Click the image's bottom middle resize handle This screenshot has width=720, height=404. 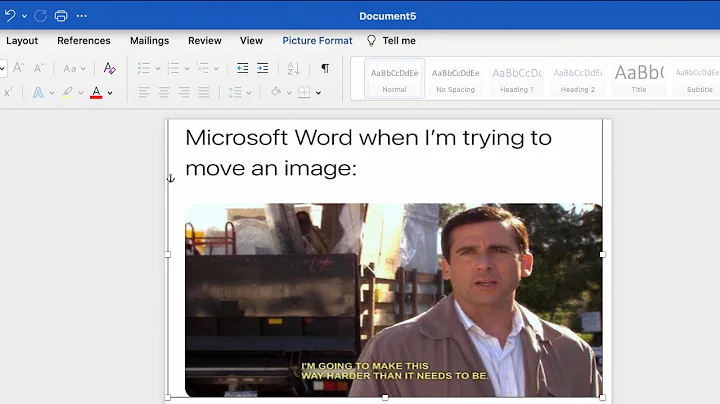pos(385,398)
